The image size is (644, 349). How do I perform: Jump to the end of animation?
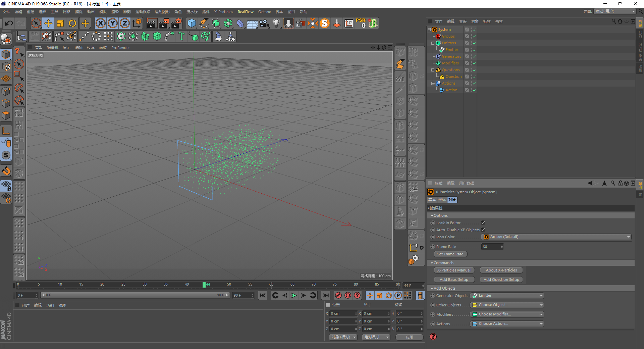click(x=325, y=295)
